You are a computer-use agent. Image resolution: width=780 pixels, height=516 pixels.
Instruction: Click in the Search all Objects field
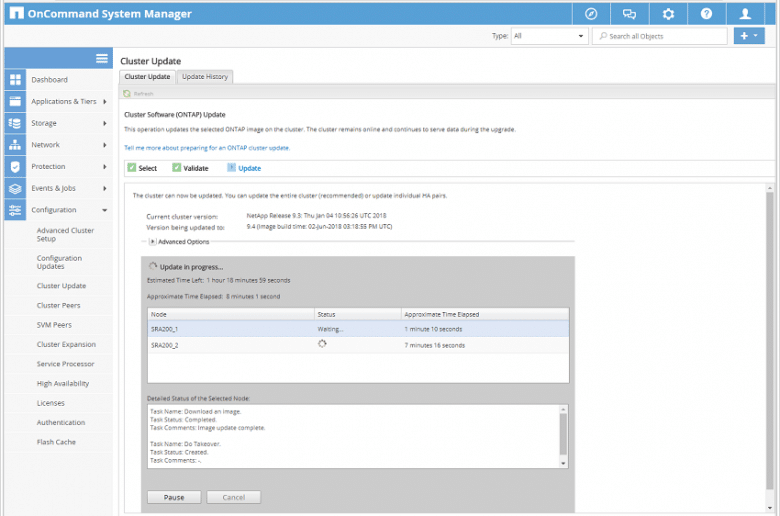pyautogui.click(x=660, y=36)
